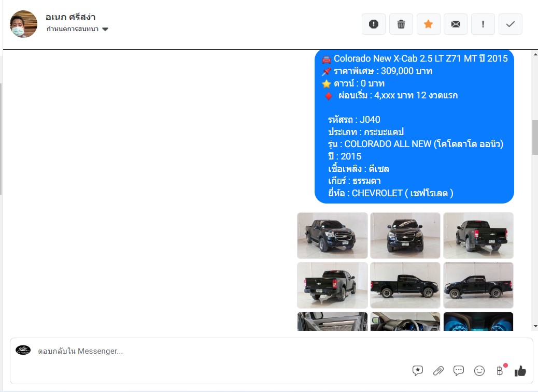Open door interior panel photo
The height and width of the screenshot is (392, 538).
click(332, 322)
